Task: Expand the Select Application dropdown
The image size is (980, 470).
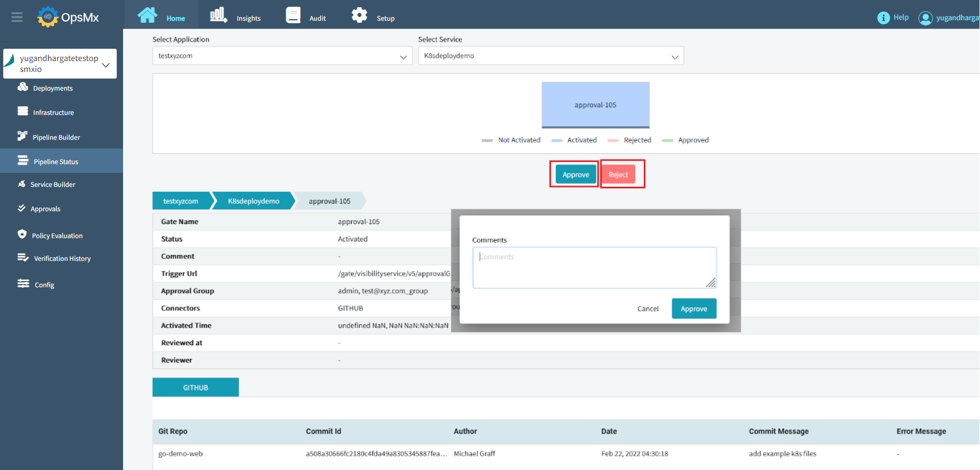Action: click(282, 56)
